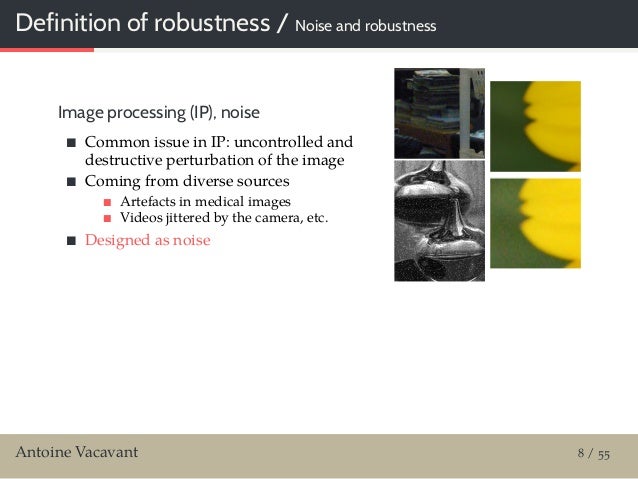The height and width of the screenshot is (479, 638).
Task: Click sub-bullet 'Videos jittered by the camera, etc.'
Action: coord(224,218)
